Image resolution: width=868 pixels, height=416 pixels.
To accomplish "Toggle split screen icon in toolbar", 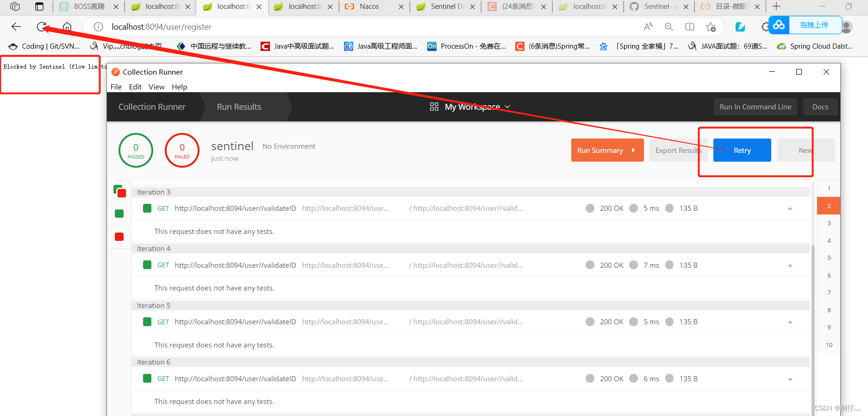I will coord(690,27).
